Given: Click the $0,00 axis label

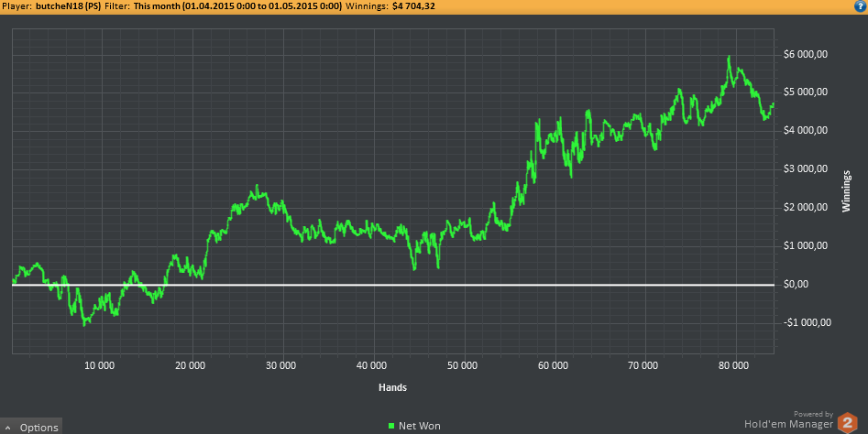Looking at the screenshot, I should [x=796, y=284].
